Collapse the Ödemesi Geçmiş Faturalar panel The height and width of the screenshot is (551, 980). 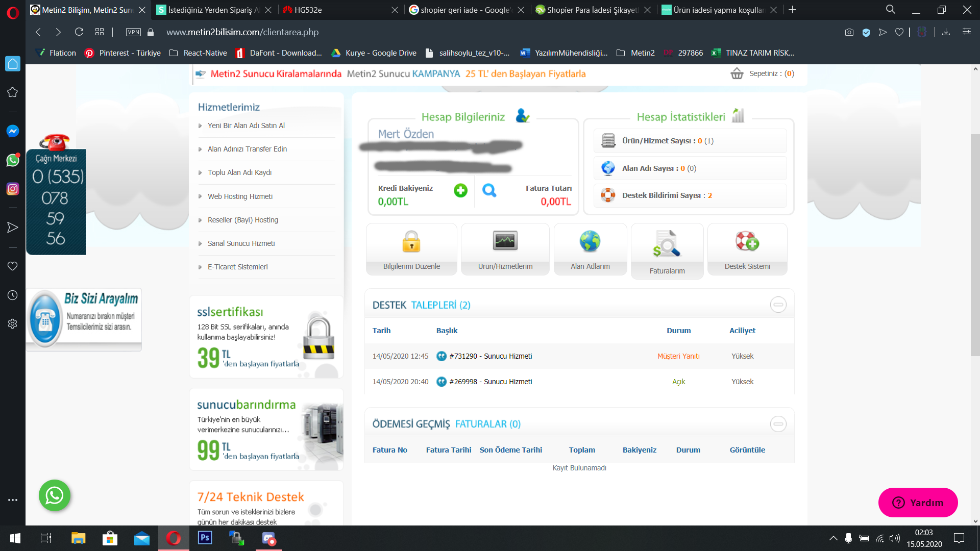[x=778, y=423]
